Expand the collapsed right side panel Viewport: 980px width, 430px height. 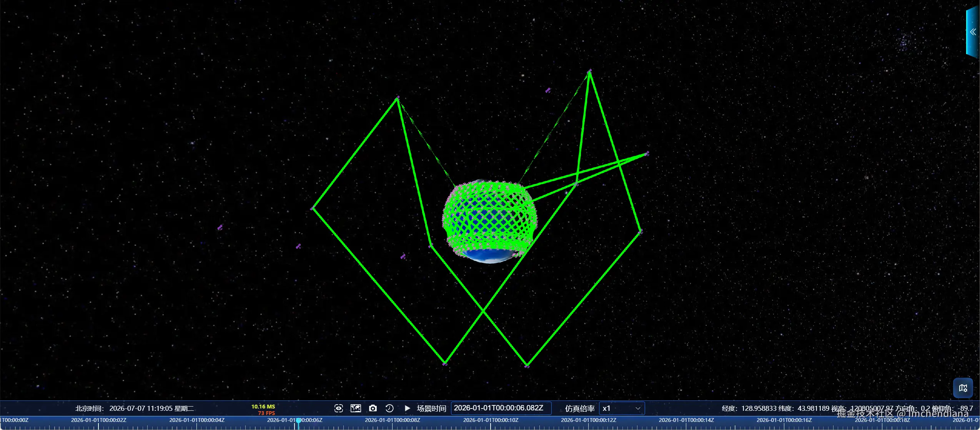point(973,32)
